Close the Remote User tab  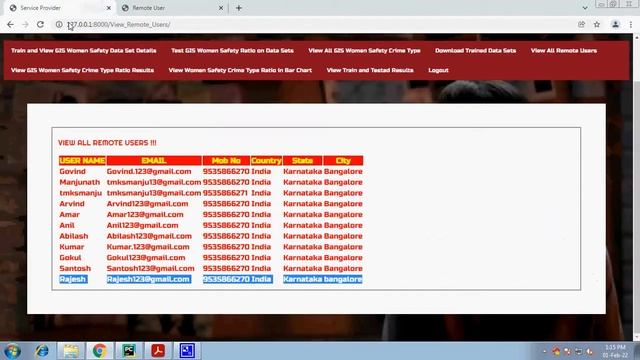[221, 8]
